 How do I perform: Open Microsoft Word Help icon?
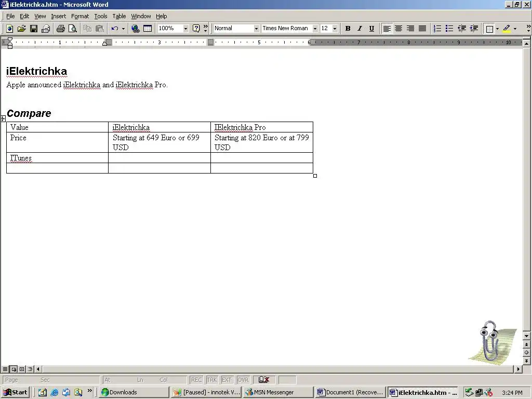[x=196, y=29]
